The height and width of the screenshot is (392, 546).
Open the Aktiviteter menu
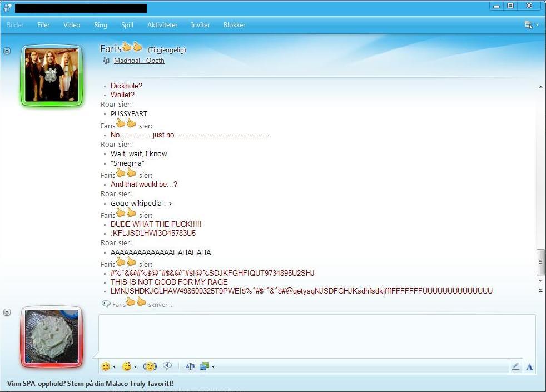(162, 25)
